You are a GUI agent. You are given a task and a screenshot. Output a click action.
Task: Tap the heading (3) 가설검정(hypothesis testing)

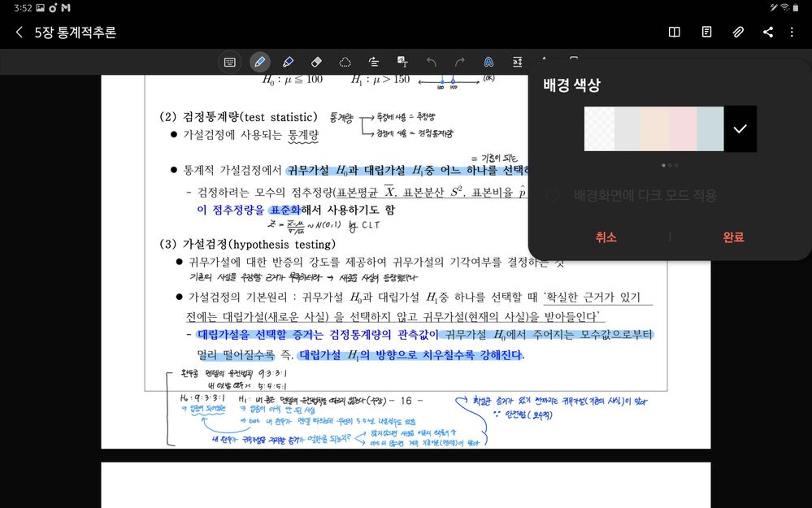(248, 244)
